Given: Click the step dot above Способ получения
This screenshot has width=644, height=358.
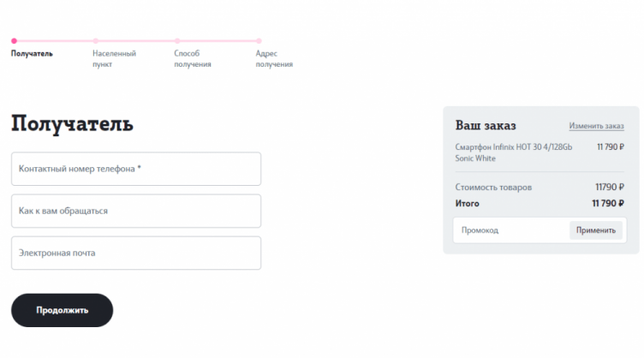Looking at the screenshot, I should [177, 40].
